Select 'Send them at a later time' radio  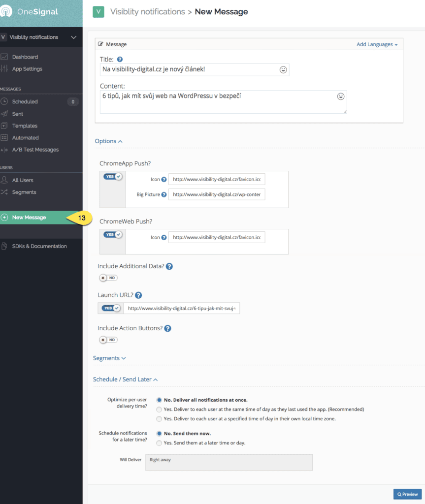(x=159, y=443)
